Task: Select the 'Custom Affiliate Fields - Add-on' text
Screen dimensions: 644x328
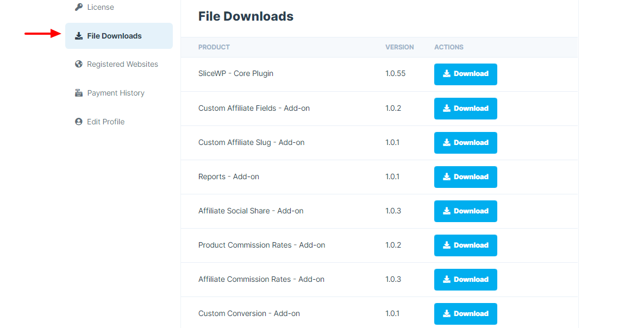Action: [x=254, y=108]
